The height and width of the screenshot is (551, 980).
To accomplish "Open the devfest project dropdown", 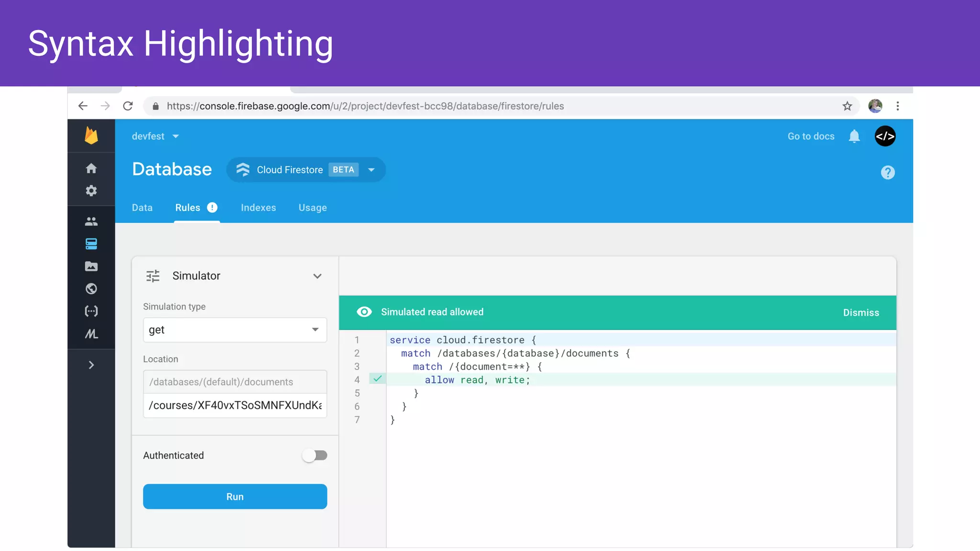I will (155, 136).
